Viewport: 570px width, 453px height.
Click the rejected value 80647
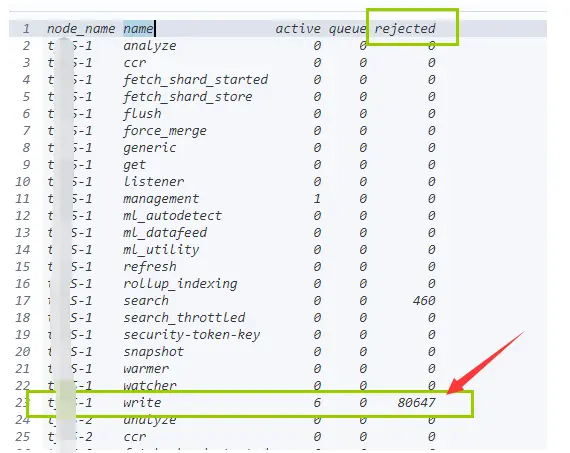point(416,402)
